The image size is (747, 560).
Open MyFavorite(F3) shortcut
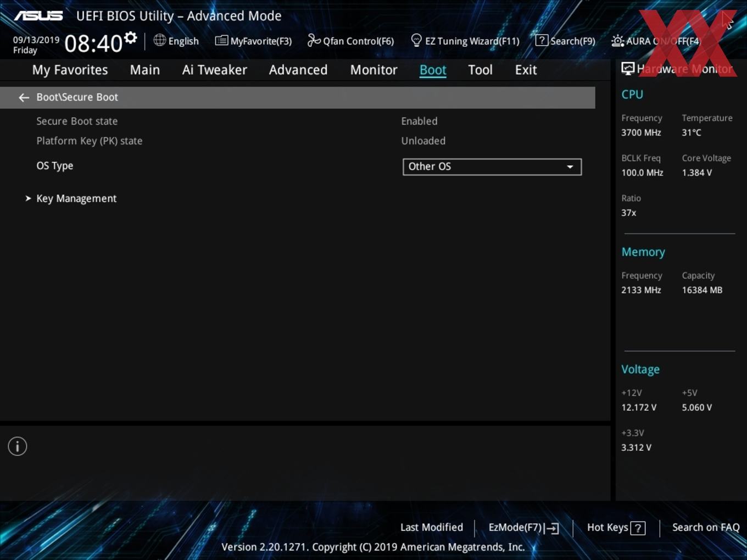tap(253, 41)
